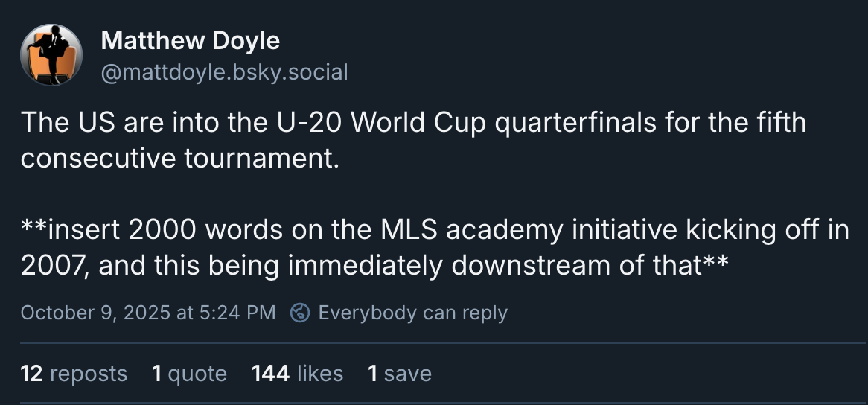Image resolution: width=868 pixels, height=405 pixels.
Task: Click the bold number 144
Action: (x=270, y=373)
